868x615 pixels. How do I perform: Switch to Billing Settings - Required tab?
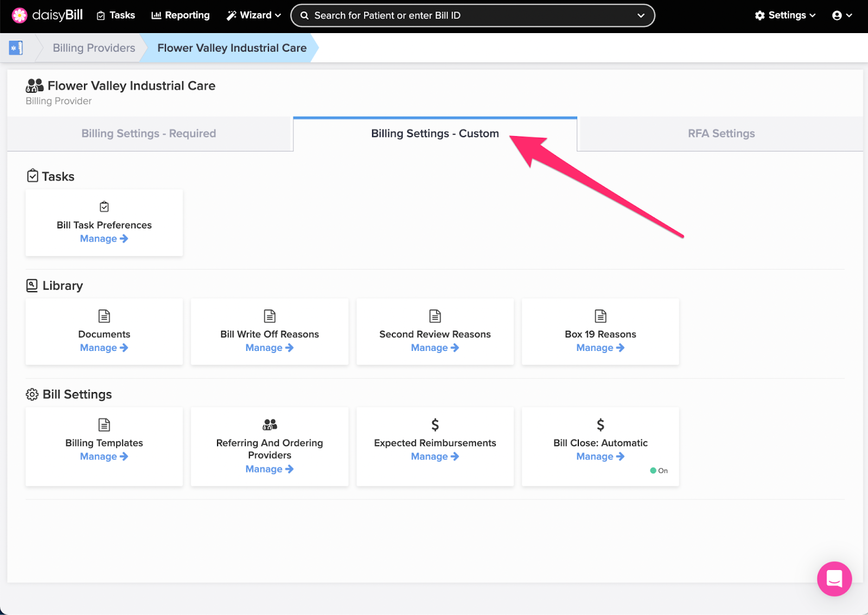tap(149, 133)
